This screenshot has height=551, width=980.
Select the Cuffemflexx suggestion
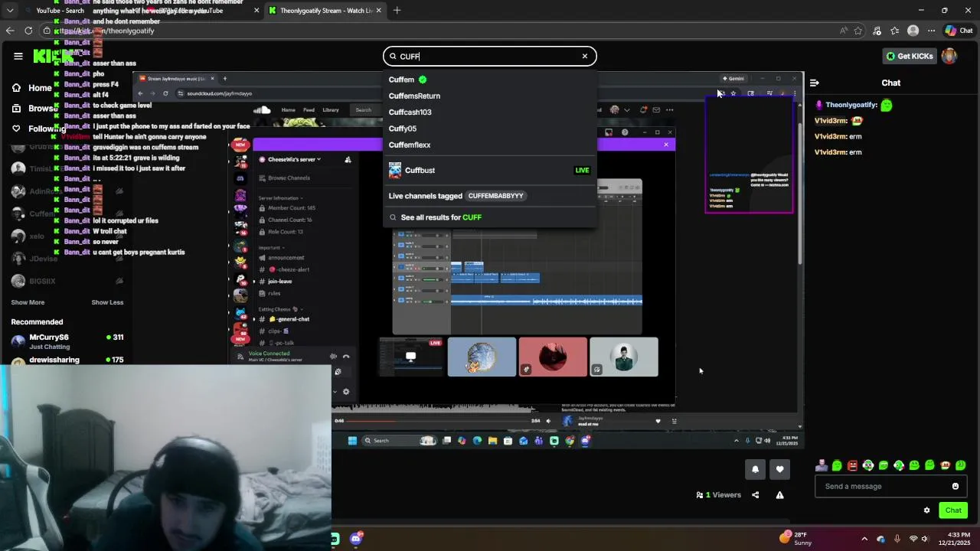click(490, 145)
